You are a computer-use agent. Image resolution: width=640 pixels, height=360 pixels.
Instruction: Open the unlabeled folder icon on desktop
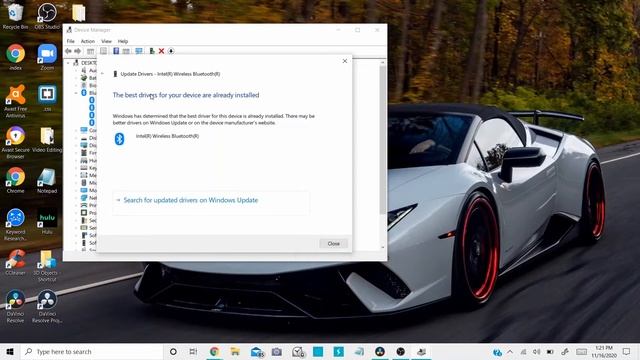point(78,13)
